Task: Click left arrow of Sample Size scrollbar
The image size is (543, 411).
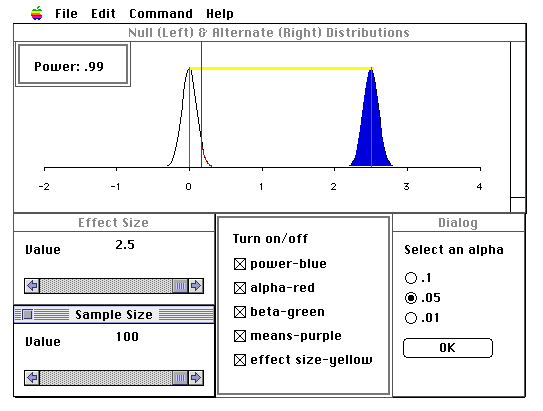Action: pos(32,378)
